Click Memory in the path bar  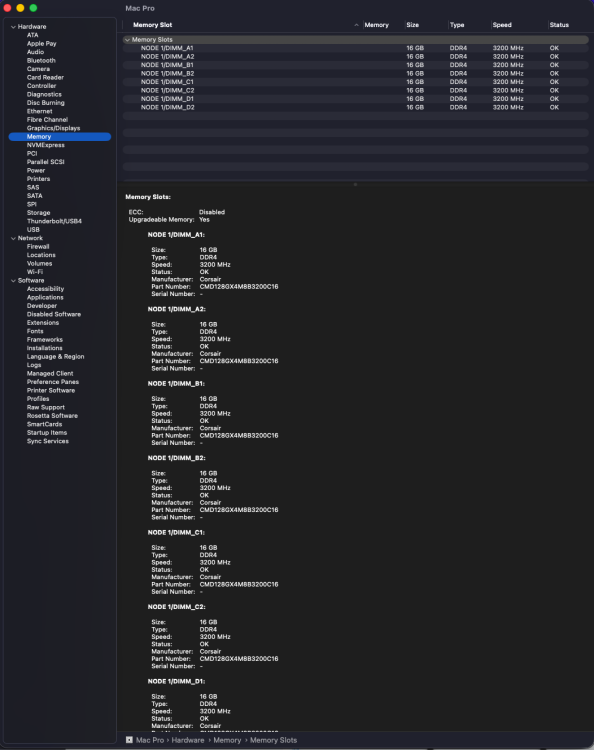click(x=227, y=740)
